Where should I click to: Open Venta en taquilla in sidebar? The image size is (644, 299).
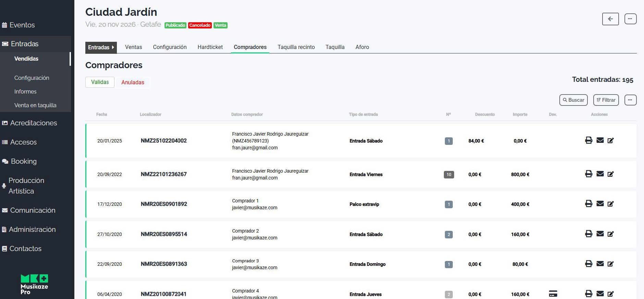[x=35, y=105]
